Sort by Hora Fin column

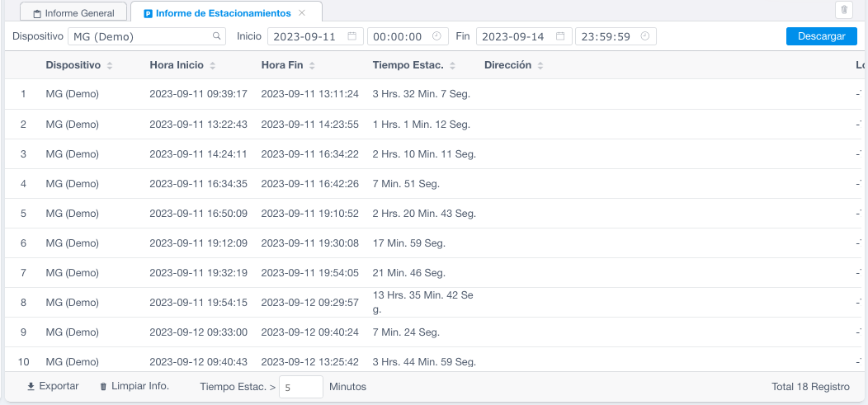(312, 65)
